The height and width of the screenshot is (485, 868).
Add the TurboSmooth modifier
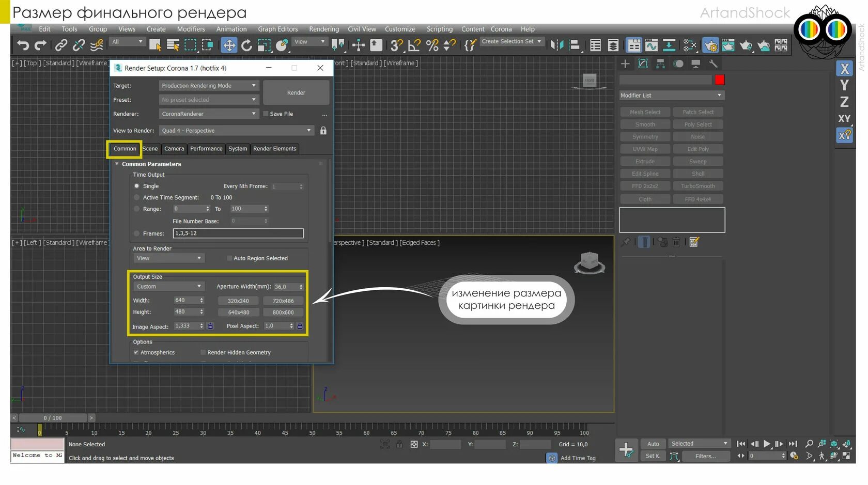point(698,186)
